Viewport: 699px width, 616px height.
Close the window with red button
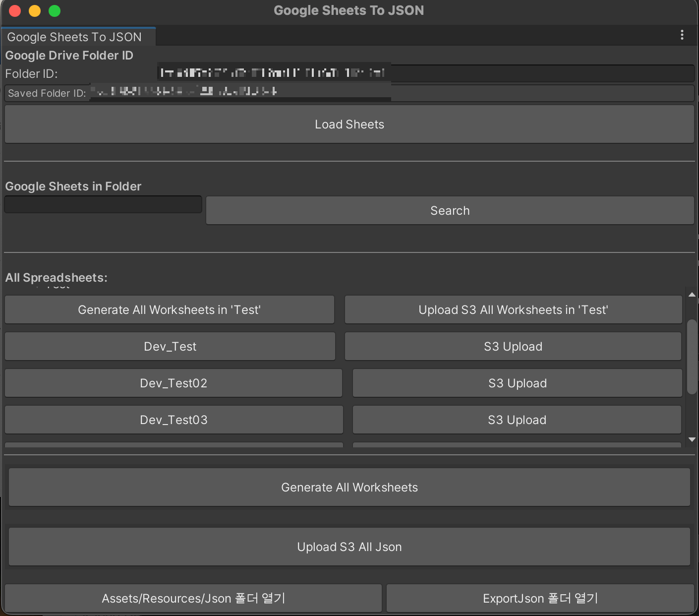pyautogui.click(x=15, y=11)
